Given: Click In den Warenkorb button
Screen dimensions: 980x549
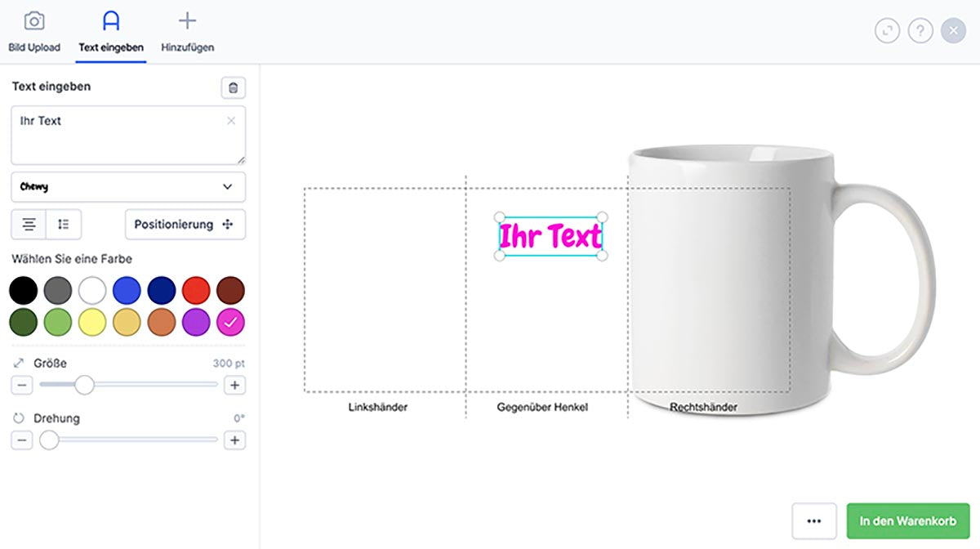Looking at the screenshot, I should click(x=908, y=521).
